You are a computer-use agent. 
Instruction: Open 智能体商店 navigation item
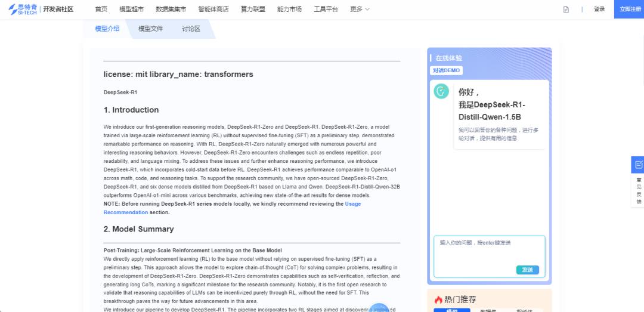point(213,9)
